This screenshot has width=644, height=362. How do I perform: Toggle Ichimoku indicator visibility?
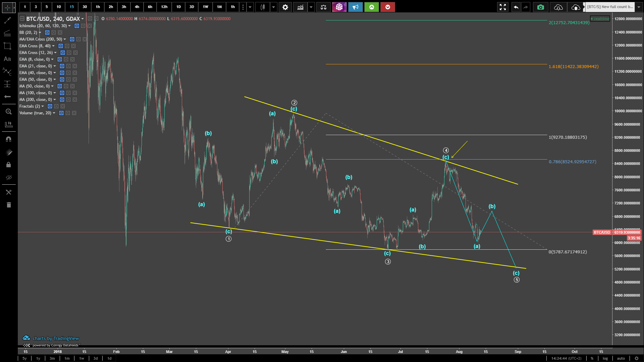tap(77, 26)
